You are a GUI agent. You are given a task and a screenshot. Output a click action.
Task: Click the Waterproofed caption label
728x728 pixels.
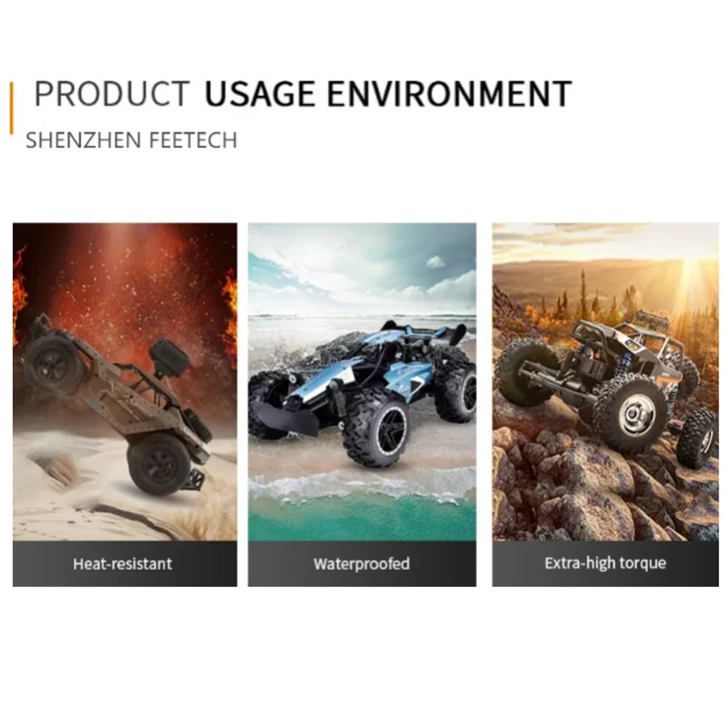[x=361, y=564]
